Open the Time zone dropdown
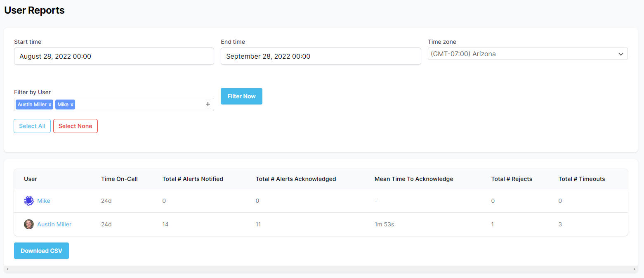The width and height of the screenshot is (644, 278). (527, 54)
